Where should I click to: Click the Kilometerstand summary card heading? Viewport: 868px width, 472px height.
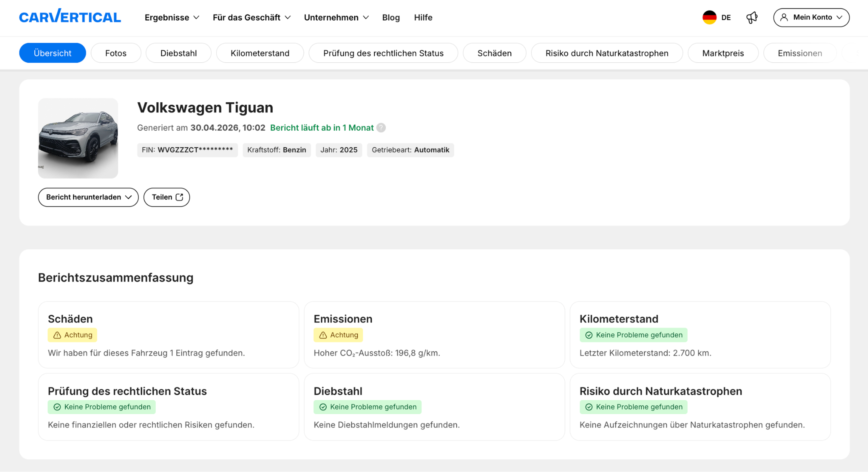point(619,319)
